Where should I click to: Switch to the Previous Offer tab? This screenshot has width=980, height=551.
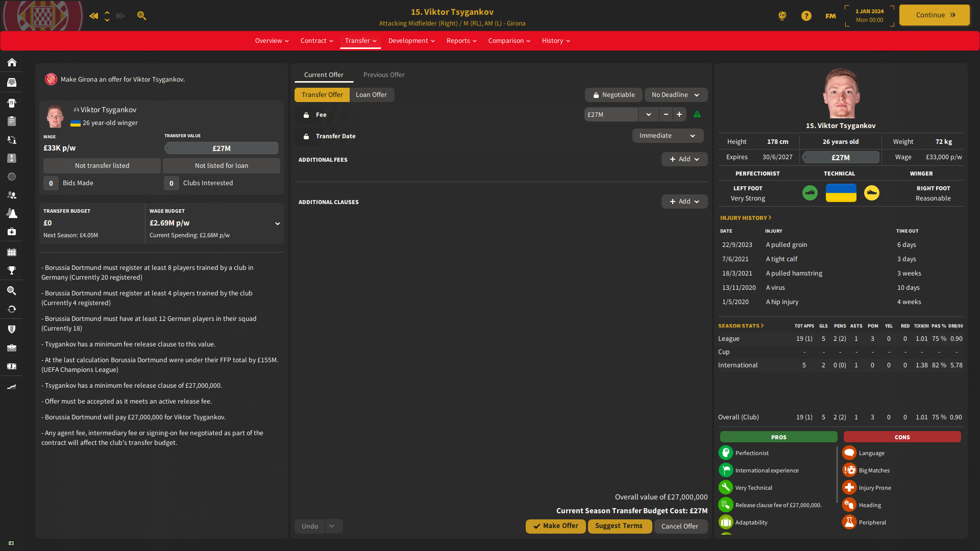point(384,74)
